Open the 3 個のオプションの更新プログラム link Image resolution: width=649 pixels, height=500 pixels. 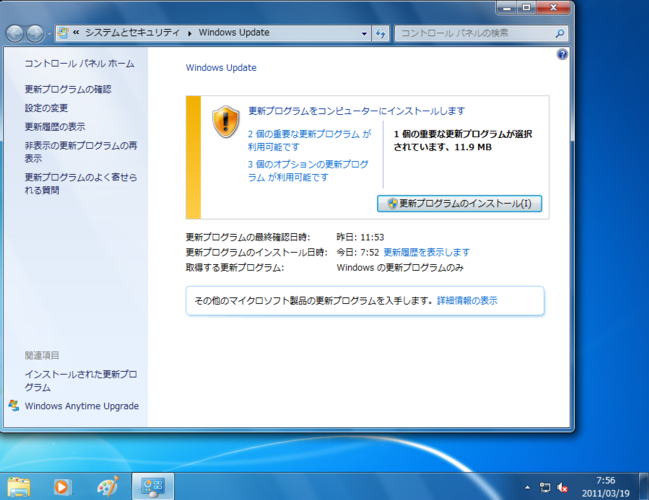308,171
